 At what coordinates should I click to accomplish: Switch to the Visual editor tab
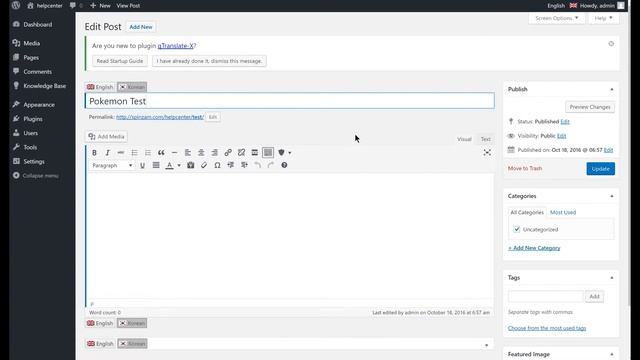click(464, 139)
